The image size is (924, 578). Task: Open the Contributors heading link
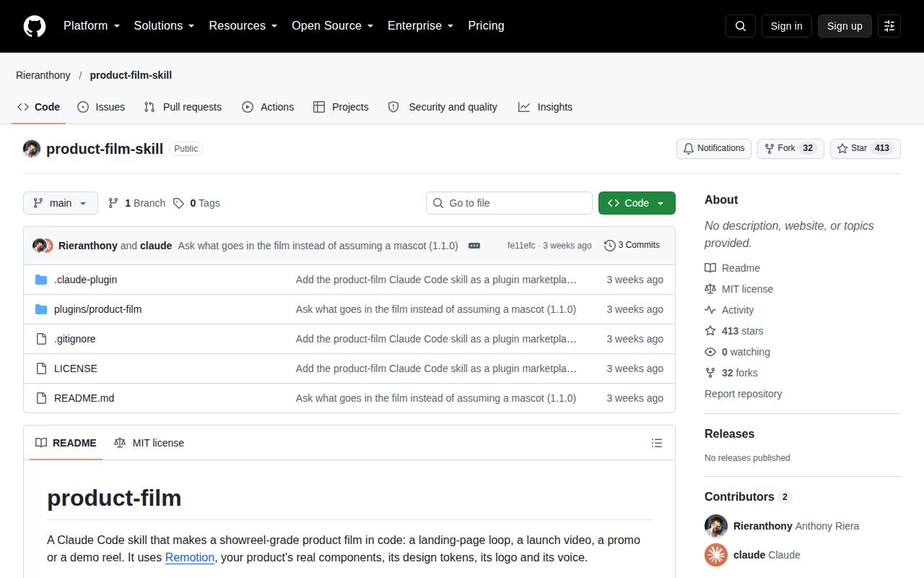point(748,497)
